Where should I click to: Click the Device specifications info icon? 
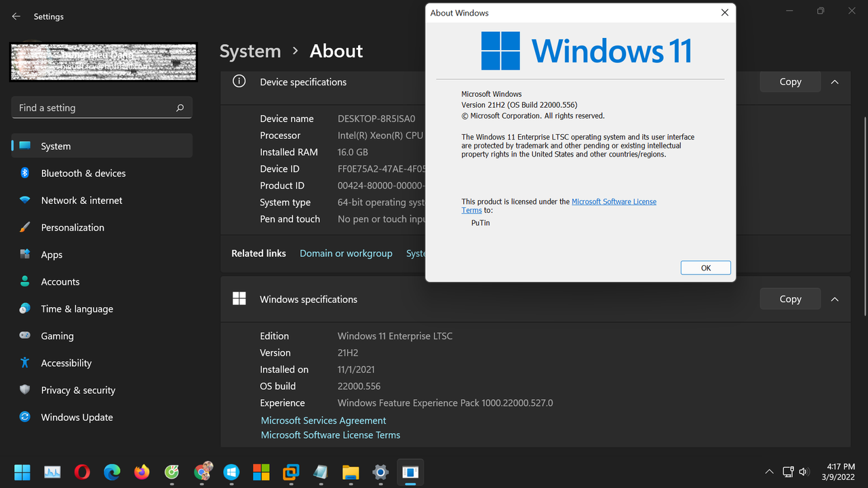pos(239,81)
